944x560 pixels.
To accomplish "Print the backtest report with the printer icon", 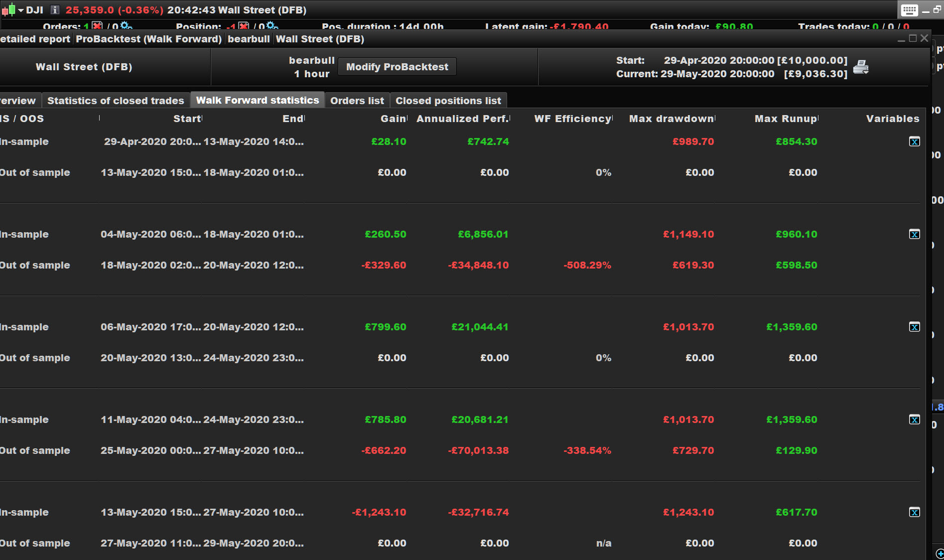I will coord(861,67).
